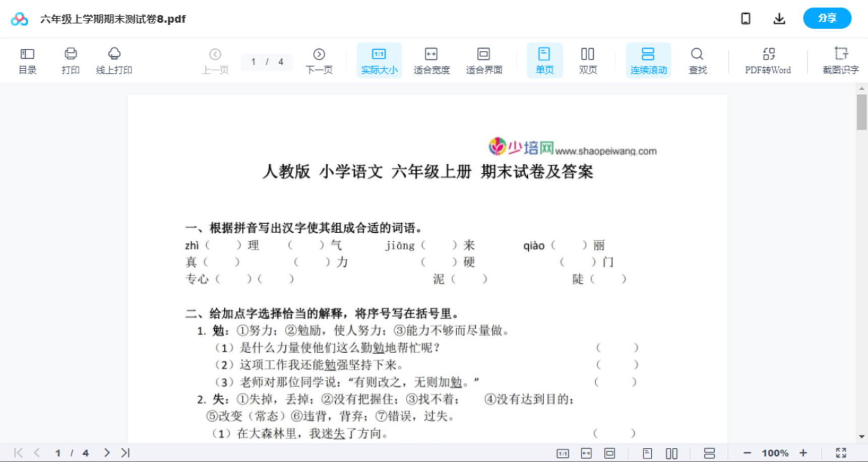
Task: Open the 查找 search tool
Action: [x=697, y=59]
